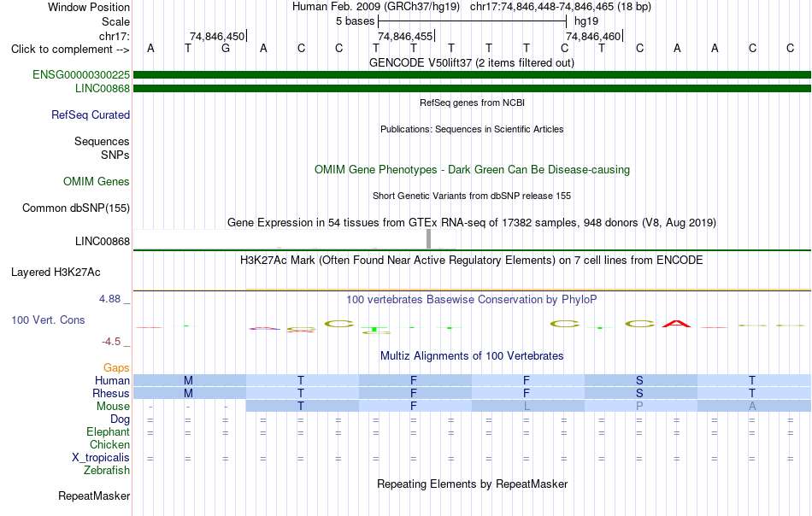Viewport: 812px width, 516px height.
Task: Click the Chicken alignment row label
Action: click(109, 445)
